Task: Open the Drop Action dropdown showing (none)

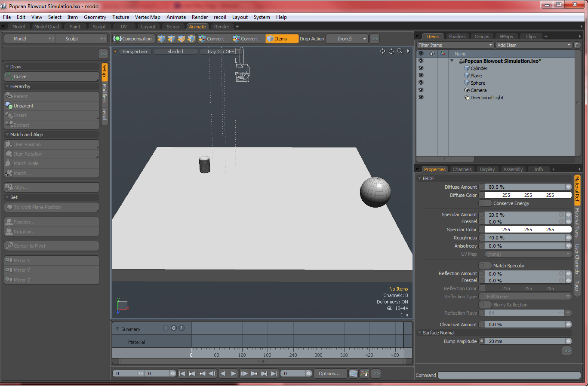Action: [x=347, y=38]
